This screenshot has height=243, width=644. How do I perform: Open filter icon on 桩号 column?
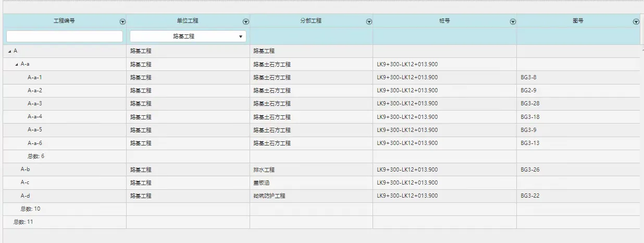tap(513, 22)
